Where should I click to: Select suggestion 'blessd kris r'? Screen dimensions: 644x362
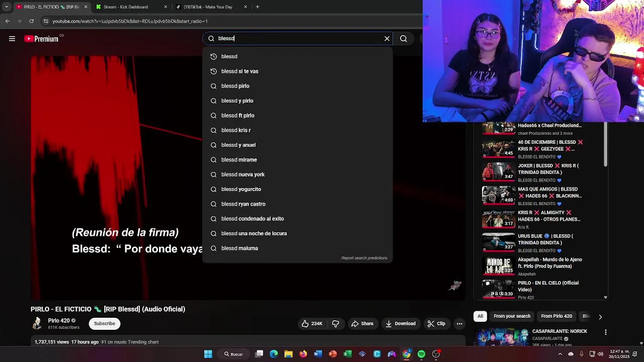297,130
